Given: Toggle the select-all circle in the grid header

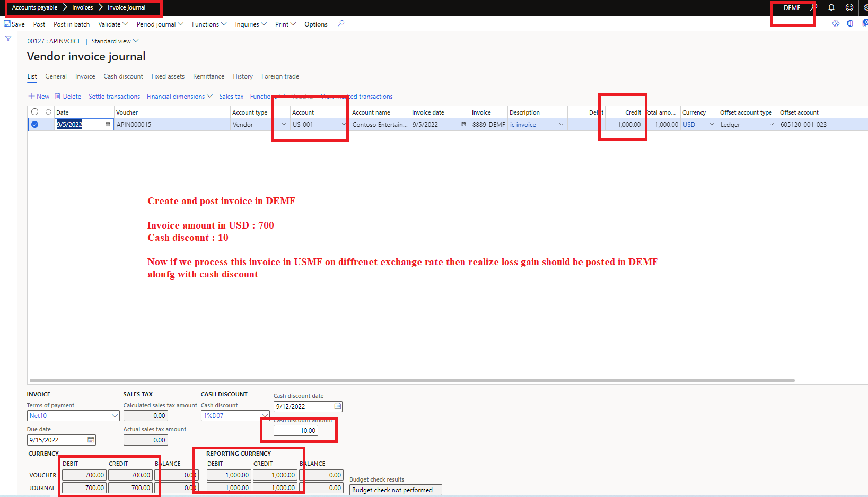Looking at the screenshot, I should tap(34, 112).
